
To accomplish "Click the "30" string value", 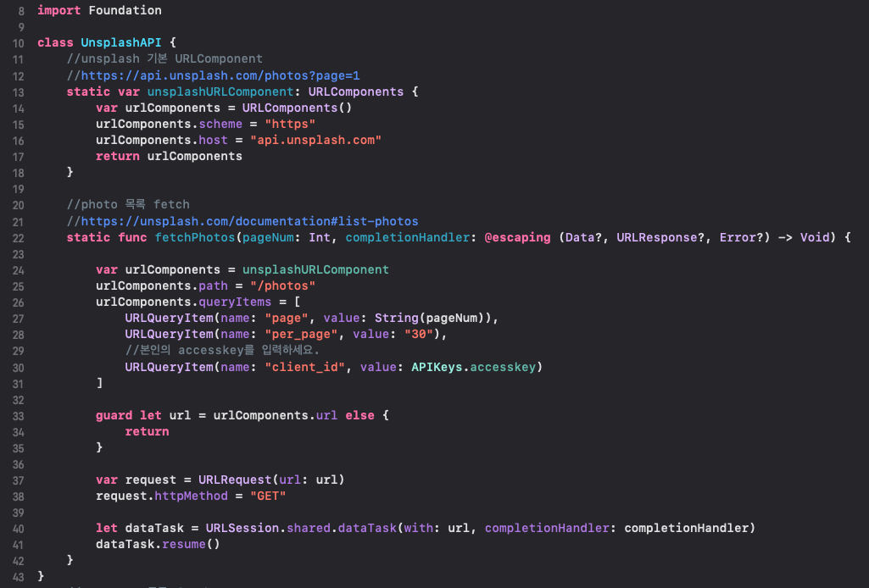I will [419, 335].
